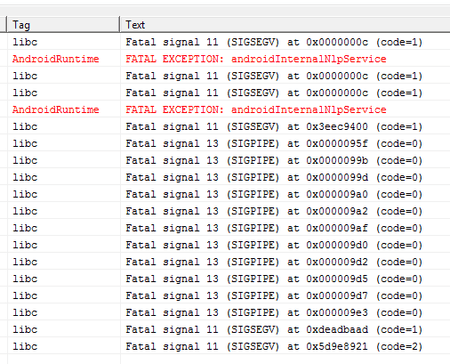450x364 pixels.
Task: Click the libc tag beside address 0x5d9e8921
Action: 25,347
